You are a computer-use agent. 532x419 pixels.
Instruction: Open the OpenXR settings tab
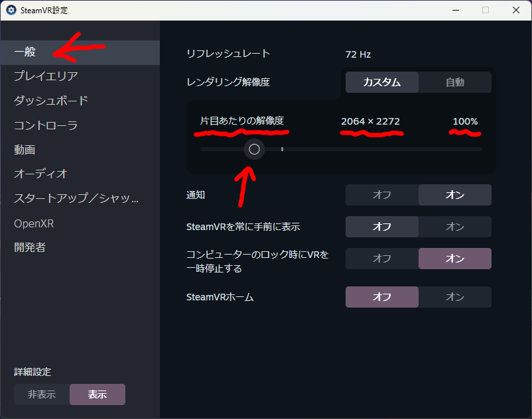(80, 223)
